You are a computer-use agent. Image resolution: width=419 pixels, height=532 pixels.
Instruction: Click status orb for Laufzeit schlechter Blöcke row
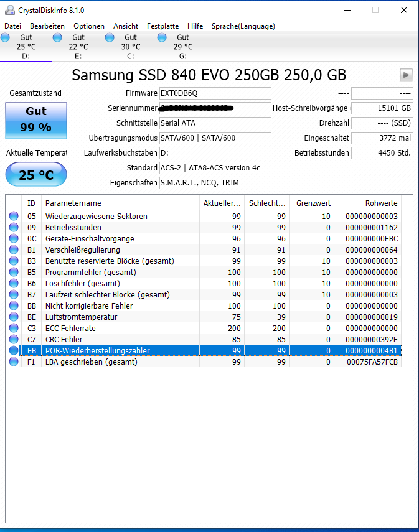(x=14, y=294)
